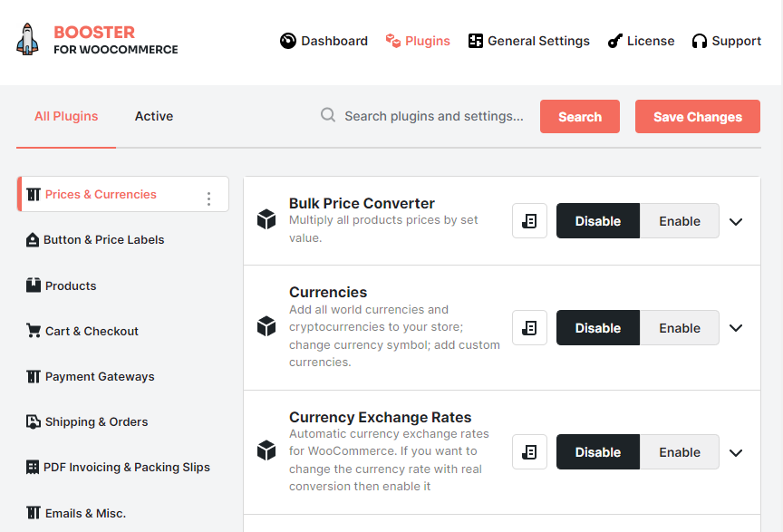Click the Save Changes button
The image size is (783, 532).
point(698,116)
